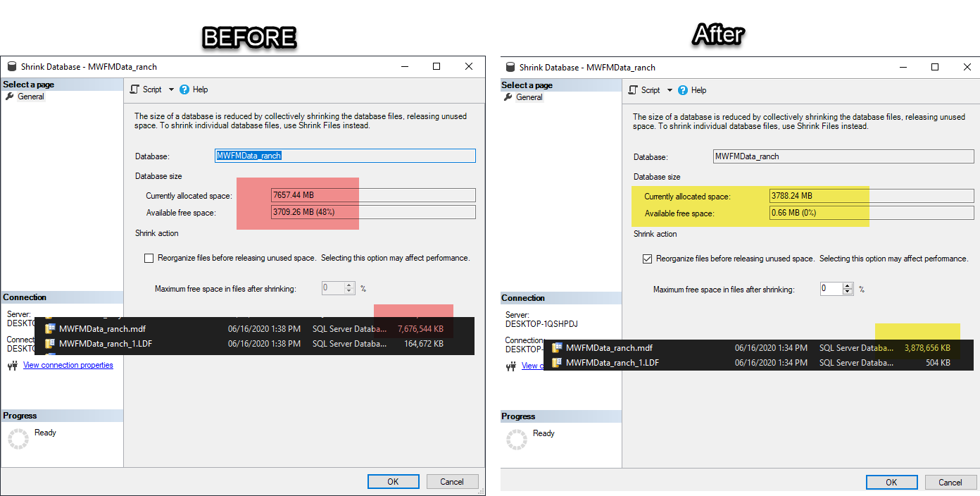The image size is (980, 496).
Task: Click the MWFMData_ranch.mdf file icon sized 7,676,544 KB
Action: pyautogui.click(x=50, y=328)
